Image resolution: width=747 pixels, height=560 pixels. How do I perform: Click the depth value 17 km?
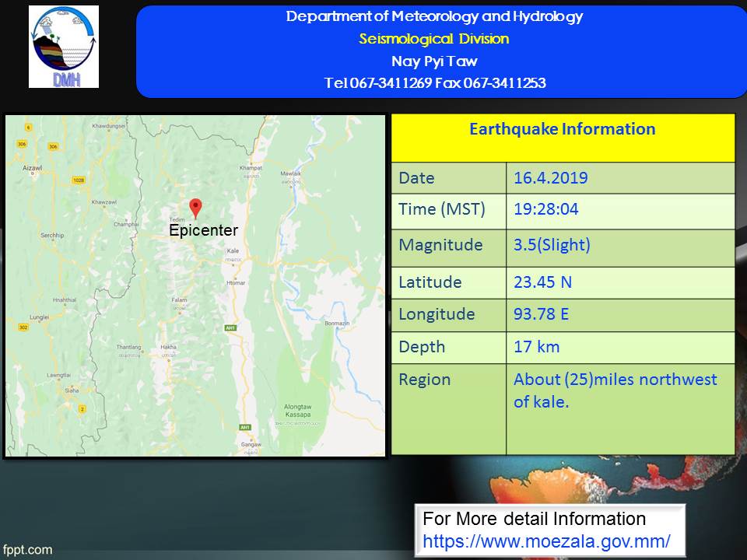(x=536, y=347)
